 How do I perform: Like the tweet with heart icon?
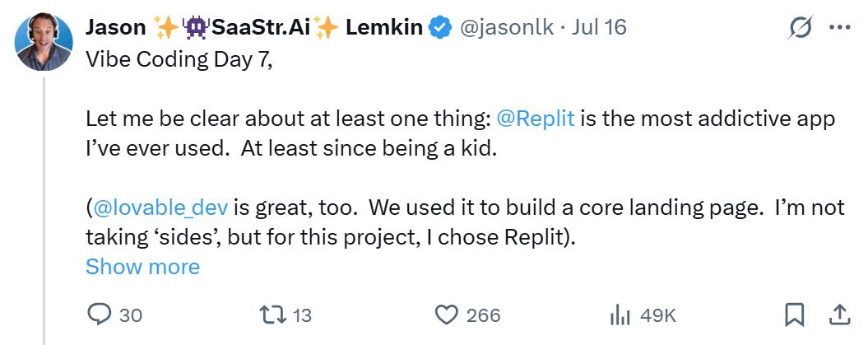[x=446, y=315]
